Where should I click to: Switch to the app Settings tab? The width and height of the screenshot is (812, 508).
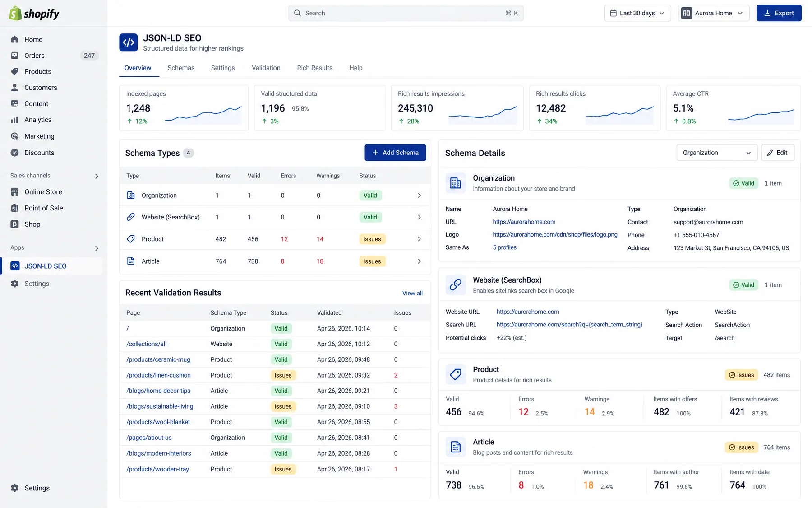(x=223, y=68)
